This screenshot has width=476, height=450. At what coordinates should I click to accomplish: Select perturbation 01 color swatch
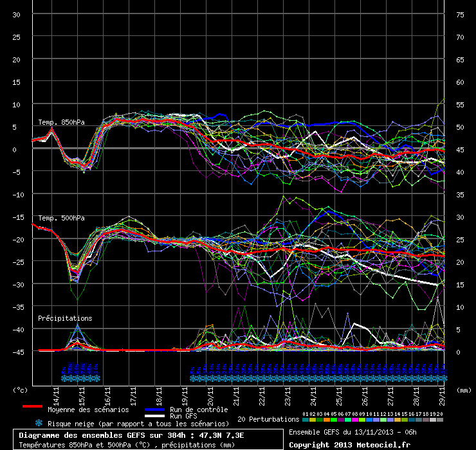[305, 419]
